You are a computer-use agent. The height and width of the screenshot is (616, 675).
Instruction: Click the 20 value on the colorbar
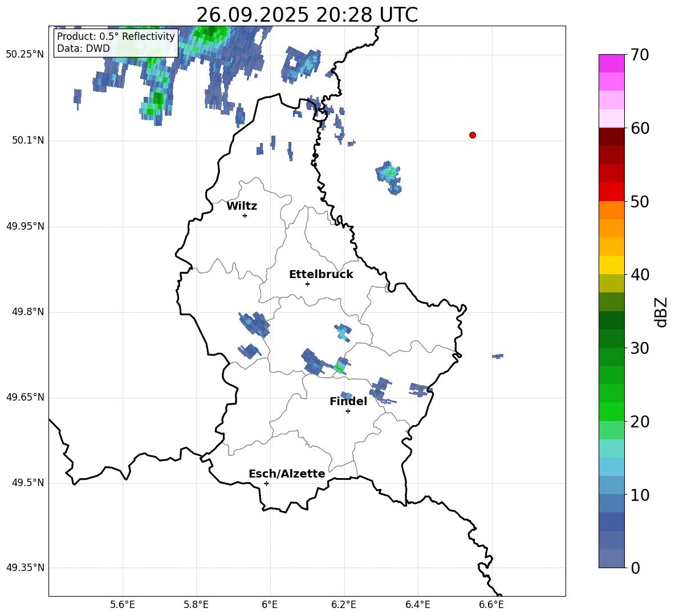640,422
